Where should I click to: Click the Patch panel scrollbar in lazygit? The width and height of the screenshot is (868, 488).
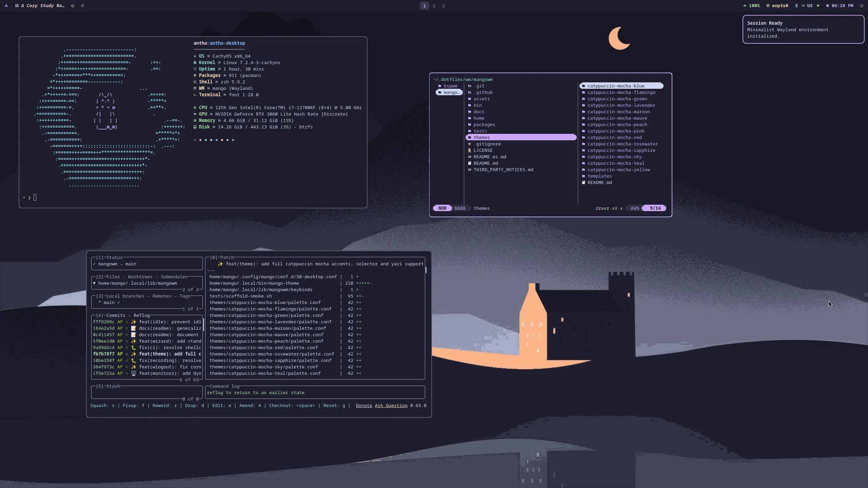(426, 270)
